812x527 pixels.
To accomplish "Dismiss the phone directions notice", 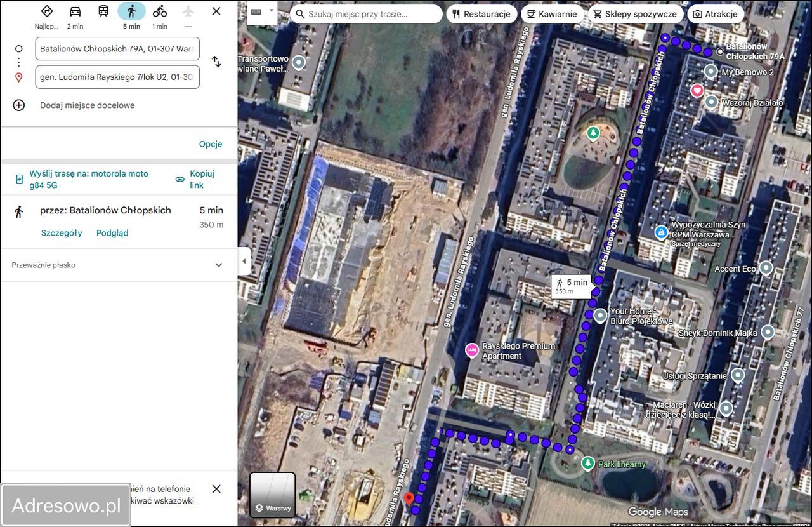I will pos(216,489).
